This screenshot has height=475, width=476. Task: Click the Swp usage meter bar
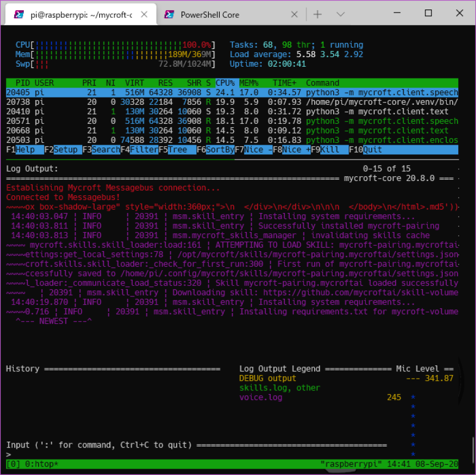(x=115, y=64)
